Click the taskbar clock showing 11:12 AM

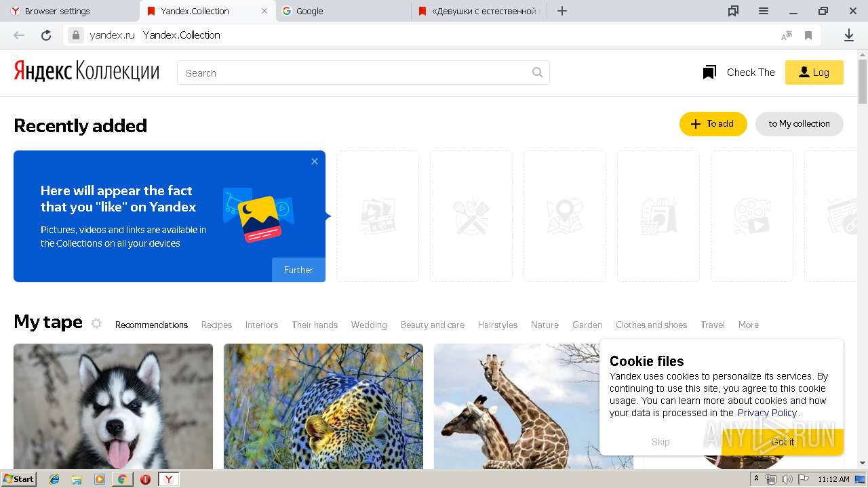click(833, 479)
